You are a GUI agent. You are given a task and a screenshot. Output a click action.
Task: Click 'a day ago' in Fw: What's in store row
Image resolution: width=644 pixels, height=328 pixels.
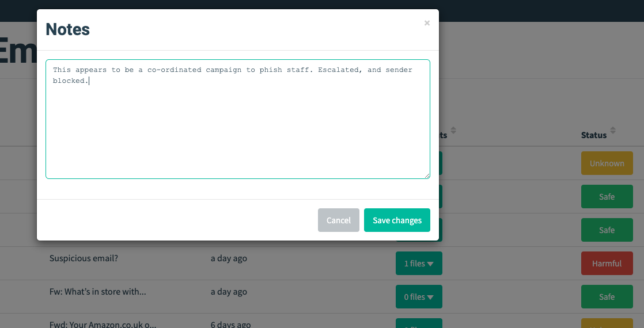click(229, 292)
